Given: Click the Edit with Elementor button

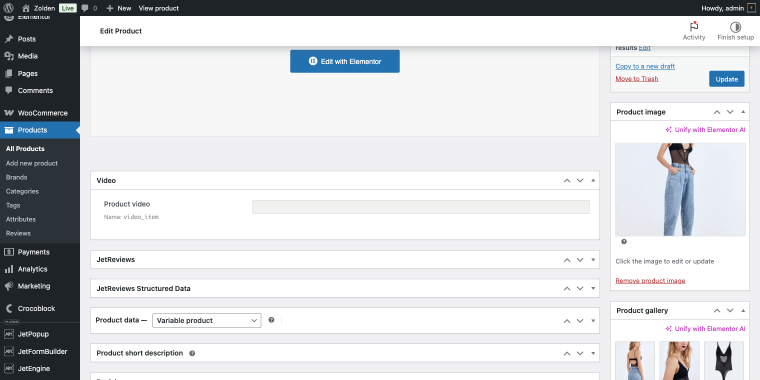Looking at the screenshot, I should 345,62.
